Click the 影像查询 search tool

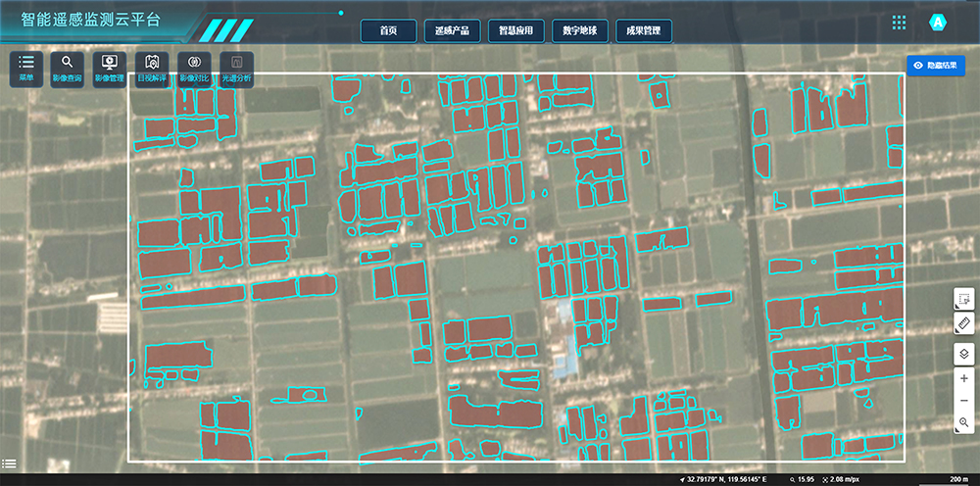tap(68, 68)
